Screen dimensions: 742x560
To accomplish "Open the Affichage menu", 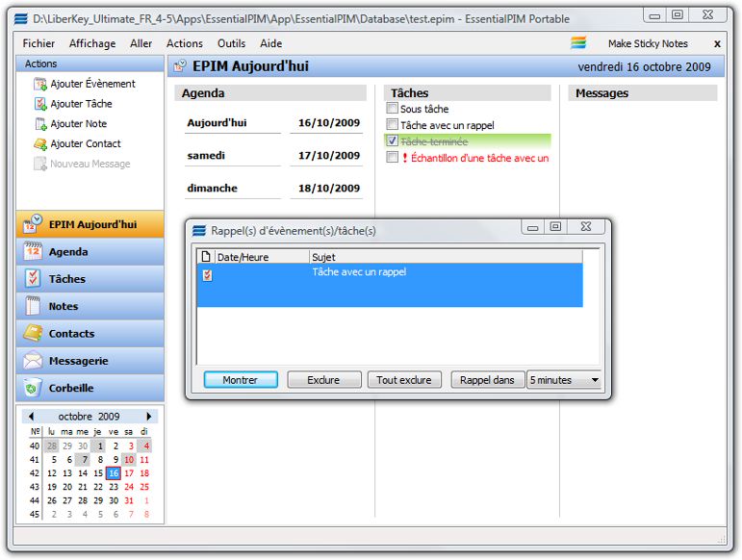I will click(92, 43).
